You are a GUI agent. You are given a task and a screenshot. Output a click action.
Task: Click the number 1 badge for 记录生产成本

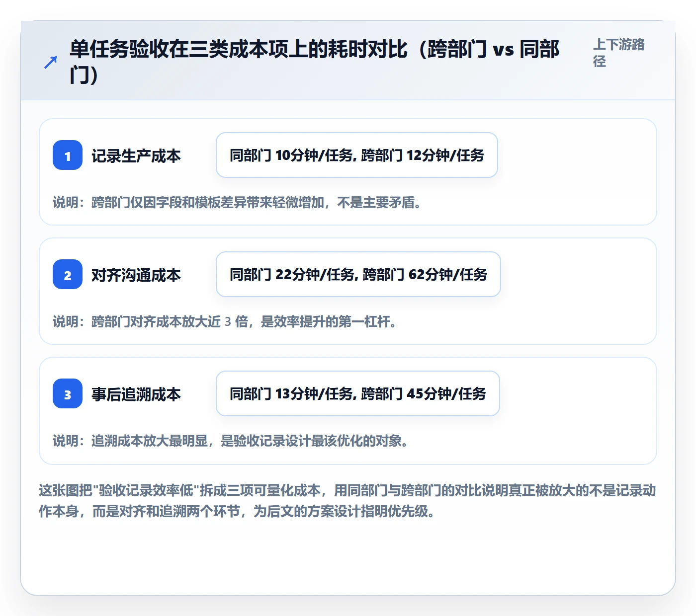[x=68, y=155]
